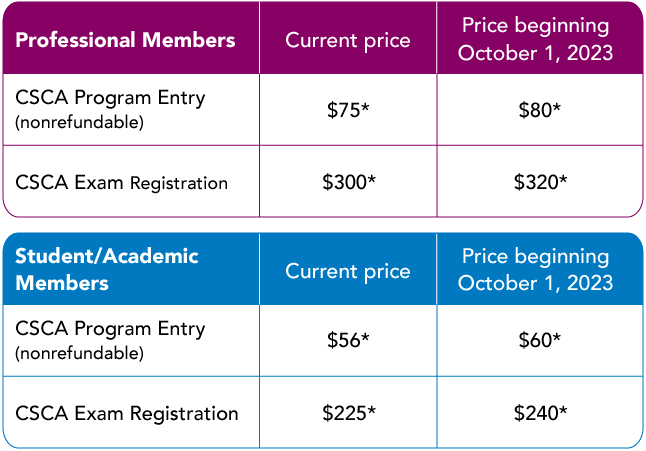The width and height of the screenshot is (646, 451).
Task: Click the $80* price cell
Action: [539, 110]
